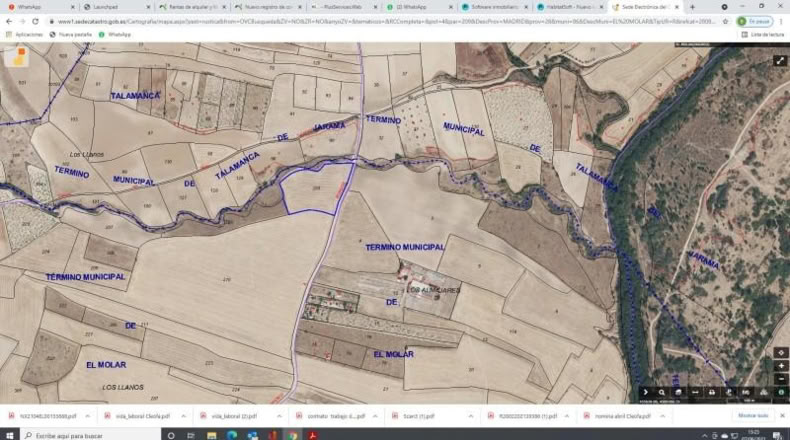Open Nueva pestaña bookmark

click(71, 34)
